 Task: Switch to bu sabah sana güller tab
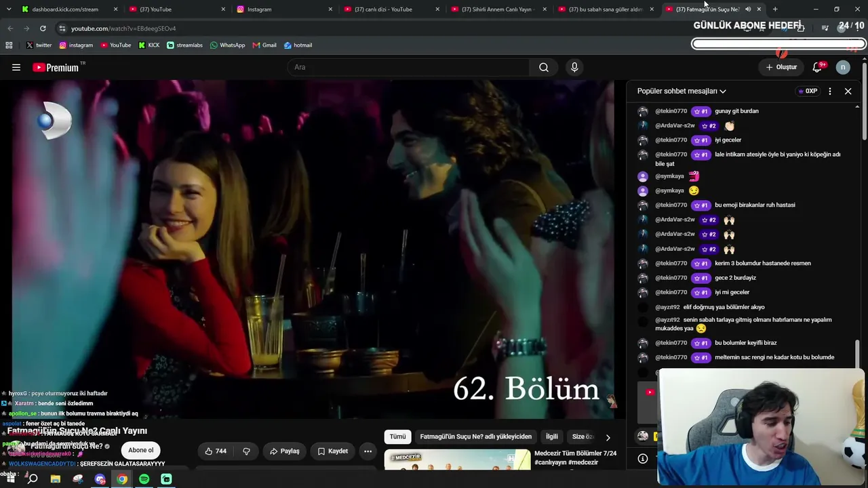(x=606, y=9)
